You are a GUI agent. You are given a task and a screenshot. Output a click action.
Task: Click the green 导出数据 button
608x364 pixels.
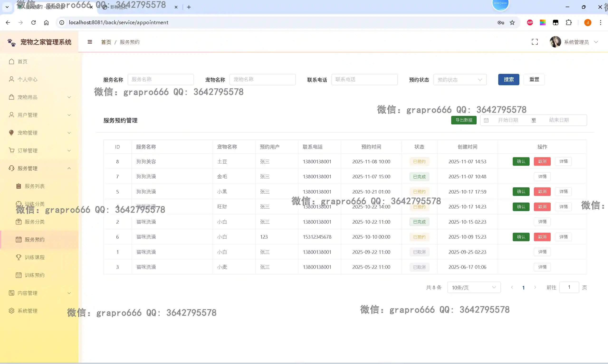464,120
